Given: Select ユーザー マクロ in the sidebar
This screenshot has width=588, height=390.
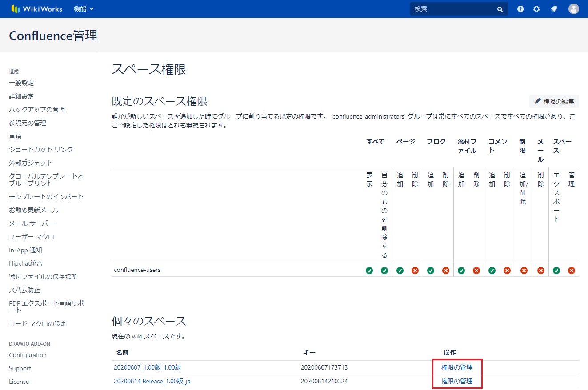Looking at the screenshot, I should pos(32,237).
